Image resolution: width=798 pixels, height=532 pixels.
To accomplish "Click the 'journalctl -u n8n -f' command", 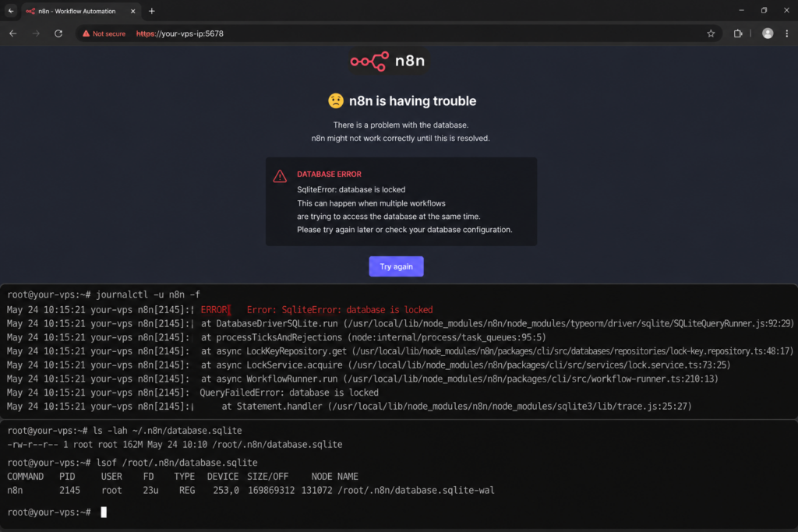I will [147, 294].
